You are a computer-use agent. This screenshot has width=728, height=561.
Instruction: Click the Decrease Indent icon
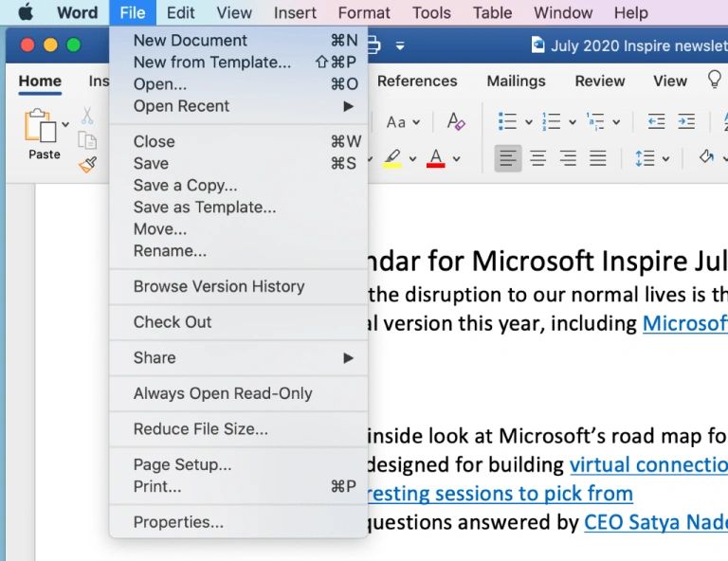(x=656, y=121)
